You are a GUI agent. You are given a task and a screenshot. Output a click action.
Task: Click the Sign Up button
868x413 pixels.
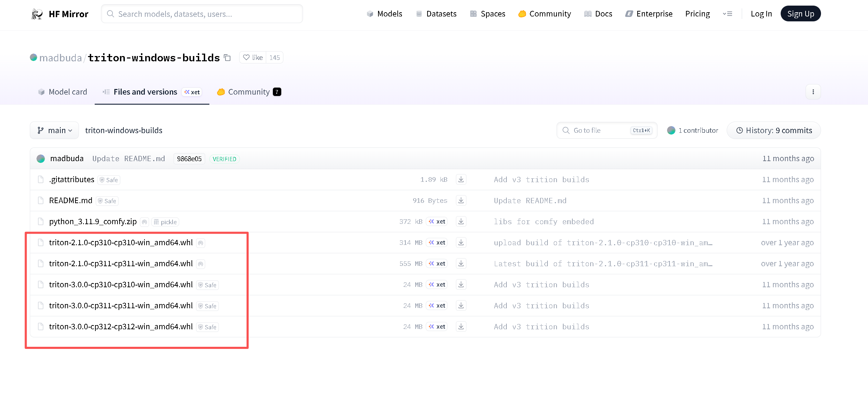point(801,14)
